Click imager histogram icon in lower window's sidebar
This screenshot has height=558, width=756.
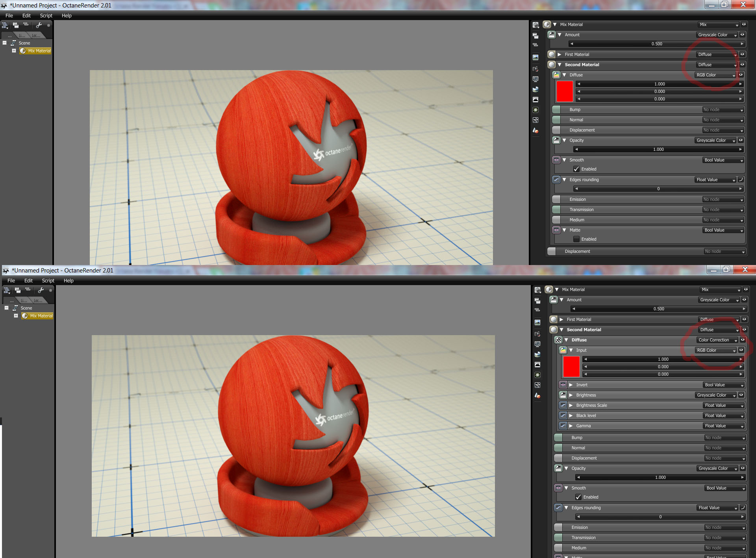(x=537, y=365)
